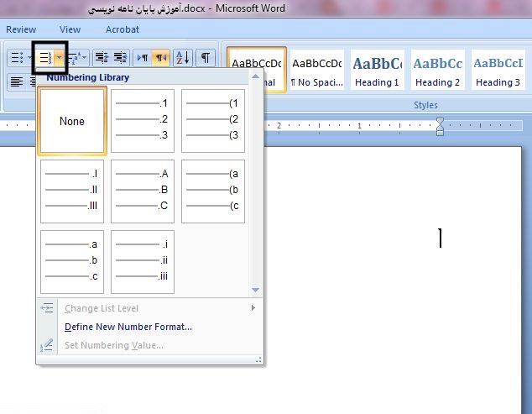Expand the Multilevel List dropdown arrow
This screenshot has width=532, height=414.
click(86, 58)
